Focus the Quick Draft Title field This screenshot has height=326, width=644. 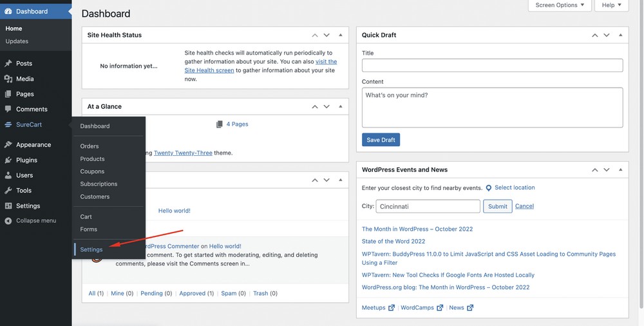tap(492, 65)
